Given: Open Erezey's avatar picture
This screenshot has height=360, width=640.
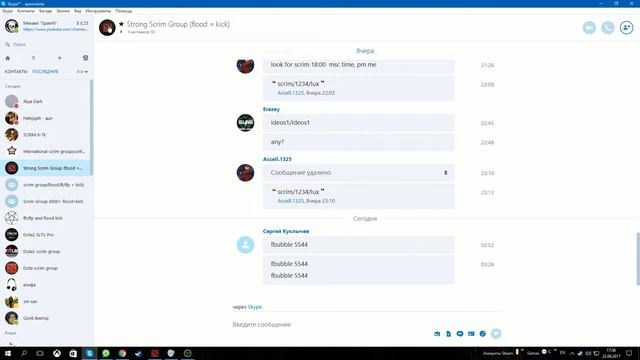Looking at the screenshot, I should pyautogui.click(x=245, y=123).
